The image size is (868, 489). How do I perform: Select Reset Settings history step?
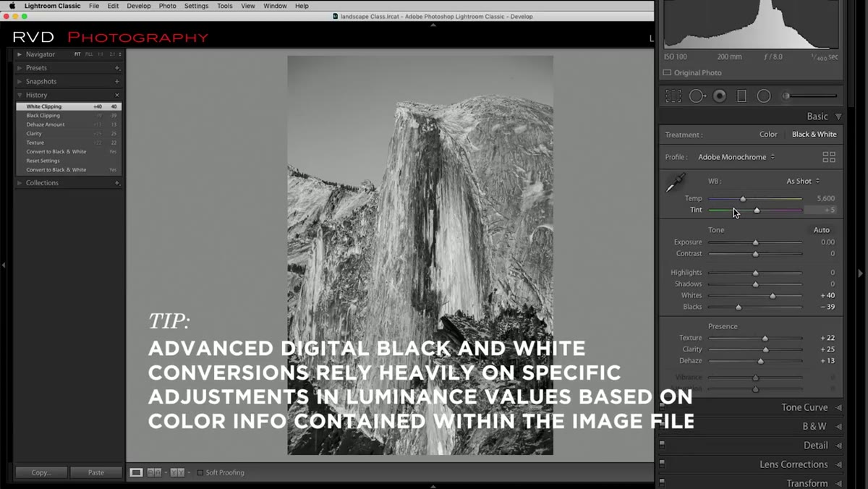(x=69, y=161)
